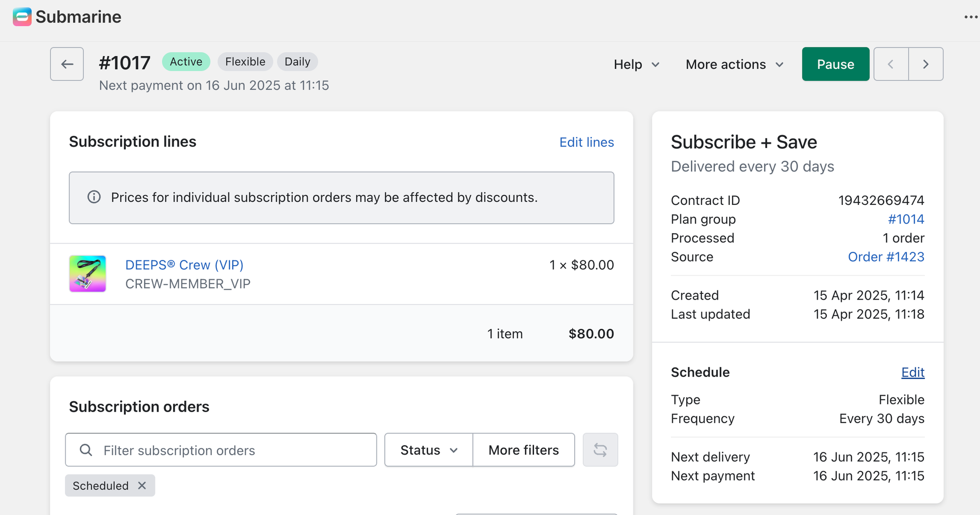Click the back arrow button
This screenshot has width=980, height=515.
[67, 64]
